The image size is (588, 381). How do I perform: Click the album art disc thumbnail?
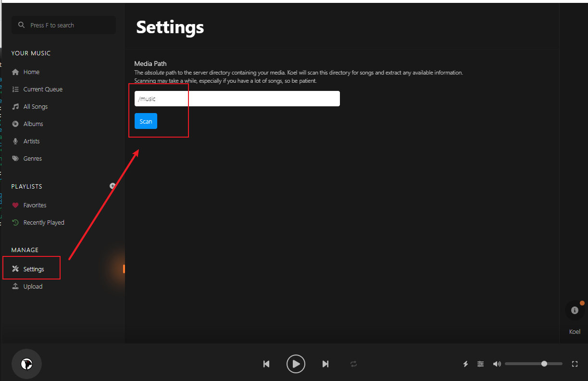pos(26,364)
